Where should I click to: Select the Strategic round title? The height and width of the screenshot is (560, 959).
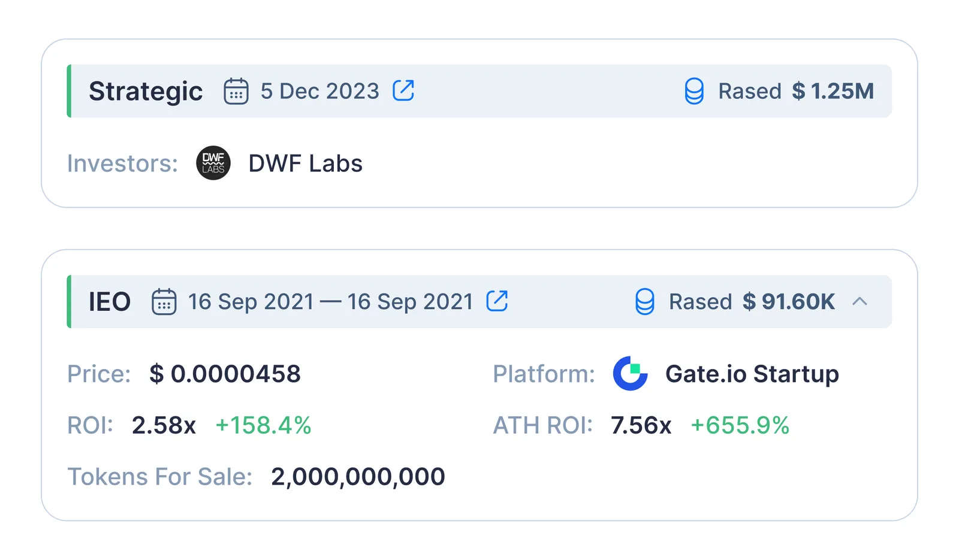click(146, 92)
